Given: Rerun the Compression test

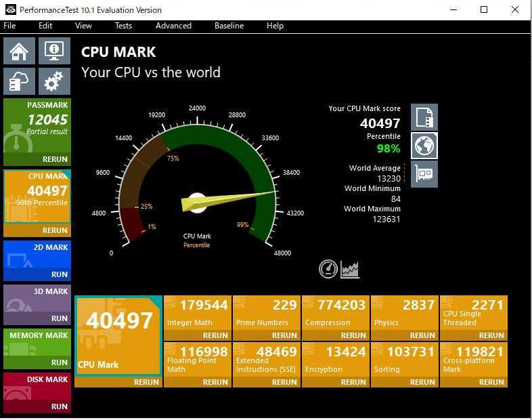Looking at the screenshot, I should 353,335.
